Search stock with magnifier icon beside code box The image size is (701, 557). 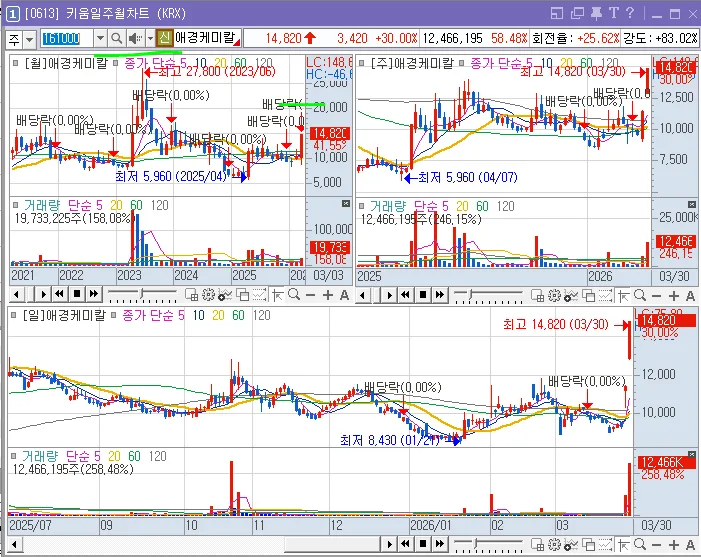(116, 39)
